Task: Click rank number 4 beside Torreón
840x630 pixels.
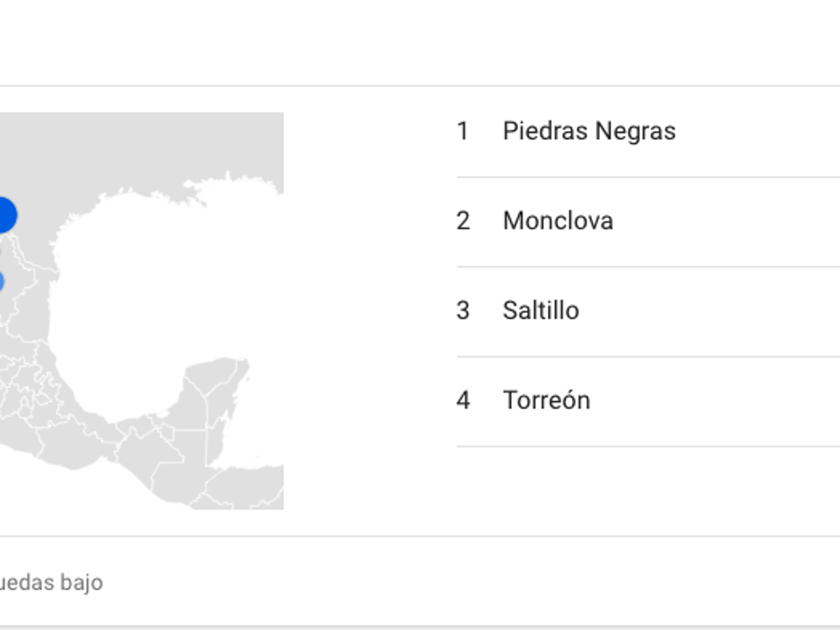Action: coord(463,400)
